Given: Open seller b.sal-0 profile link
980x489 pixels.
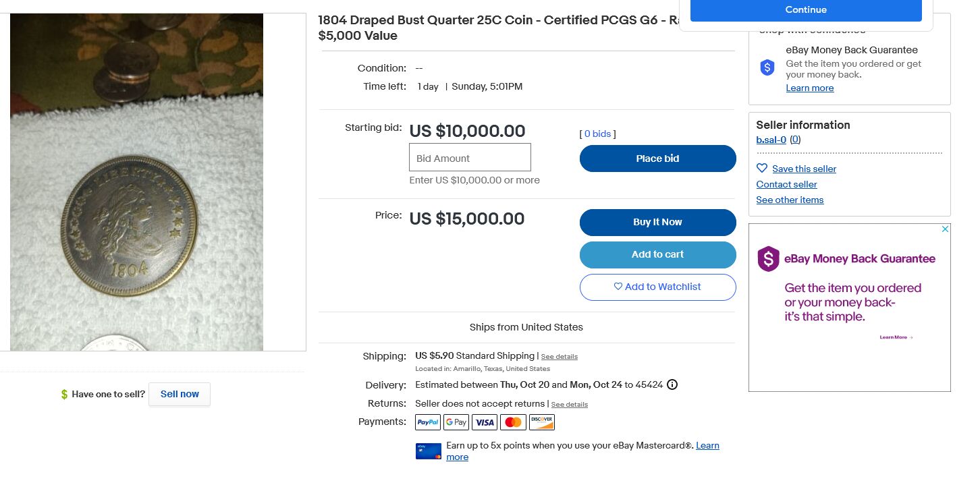Looking at the screenshot, I should tap(771, 140).
